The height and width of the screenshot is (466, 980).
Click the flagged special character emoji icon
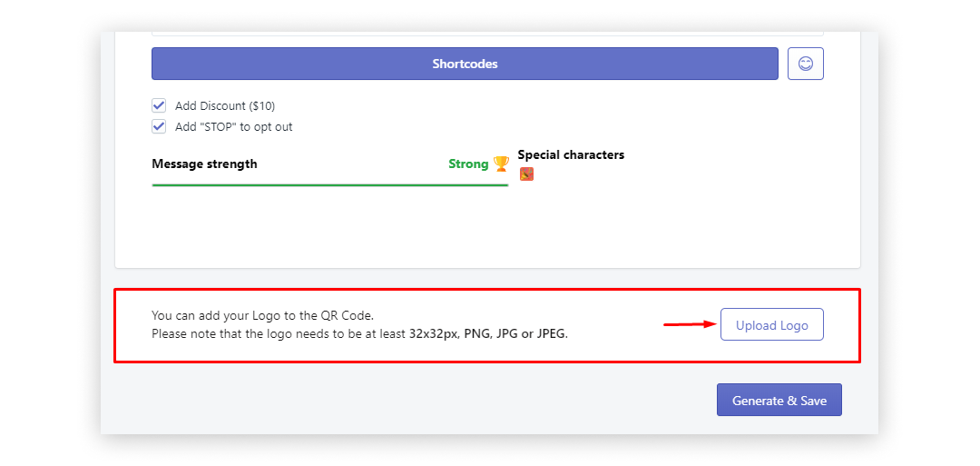526,174
